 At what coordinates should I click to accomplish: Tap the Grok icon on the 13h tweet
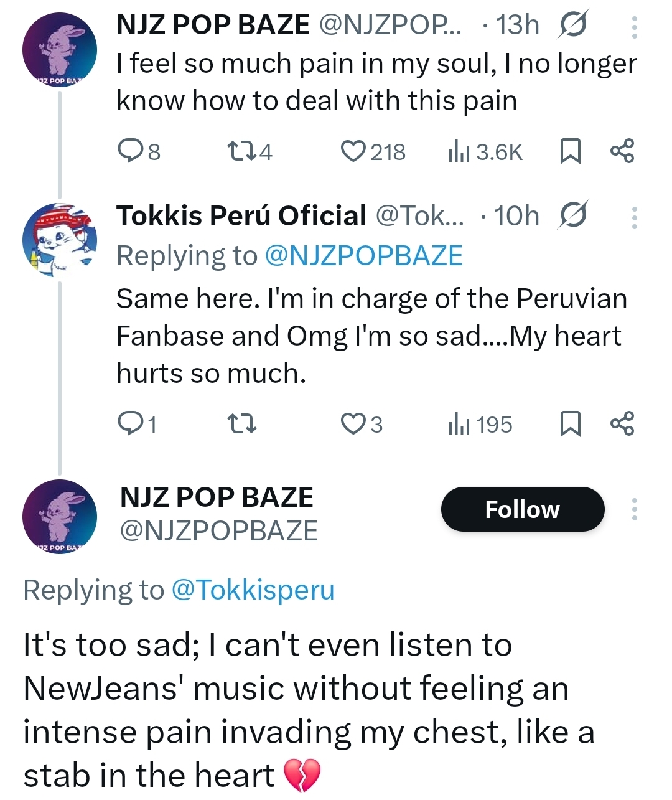tap(573, 26)
